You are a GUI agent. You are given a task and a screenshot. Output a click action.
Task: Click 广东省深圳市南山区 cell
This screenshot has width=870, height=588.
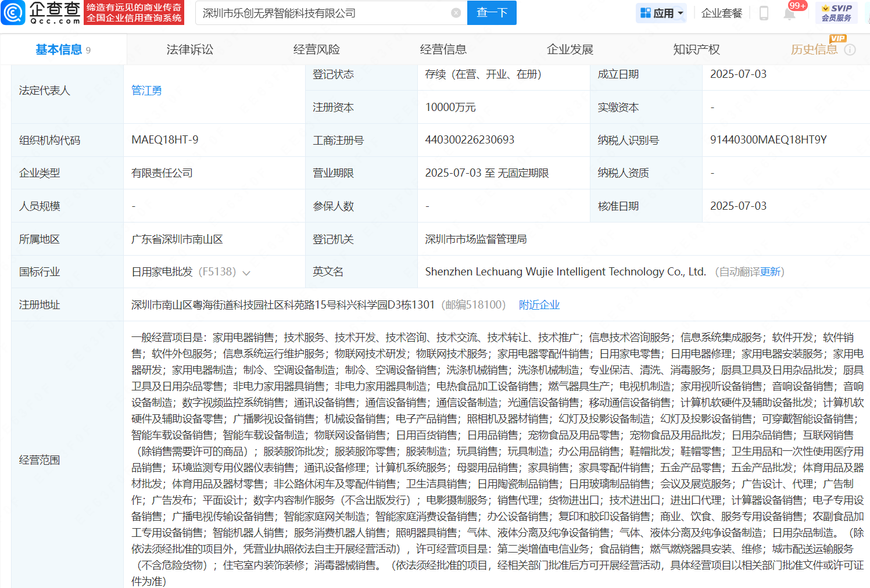(177, 239)
